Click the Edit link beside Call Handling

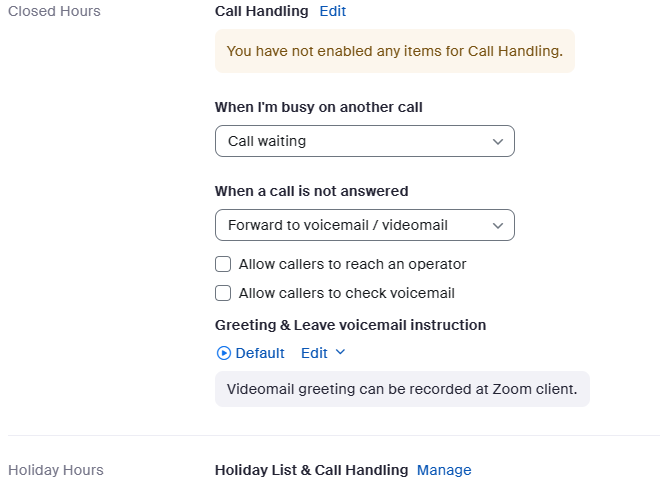(x=332, y=11)
